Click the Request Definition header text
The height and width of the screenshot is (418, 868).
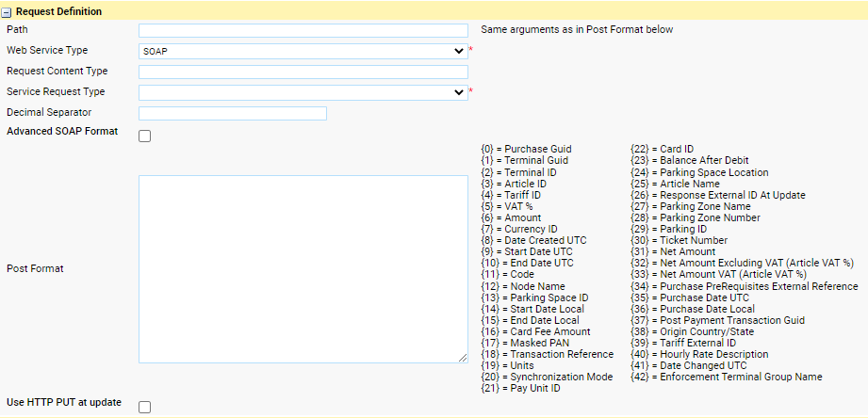58,11
